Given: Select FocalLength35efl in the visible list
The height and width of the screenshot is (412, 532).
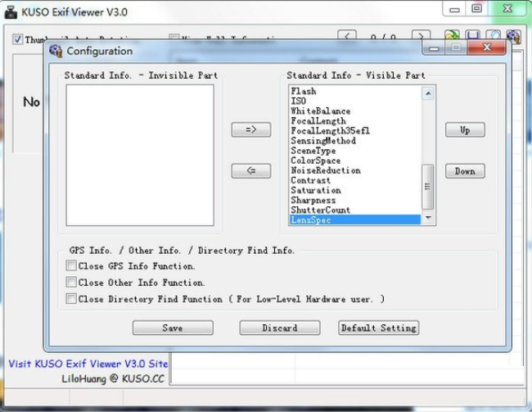Looking at the screenshot, I should (x=355, y=131).
